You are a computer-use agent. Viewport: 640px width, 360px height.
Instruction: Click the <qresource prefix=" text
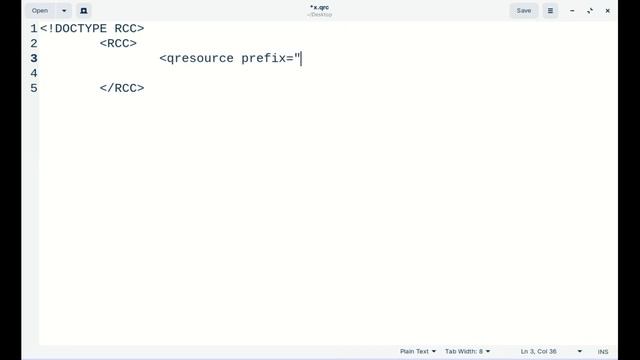tap(230, 58)
